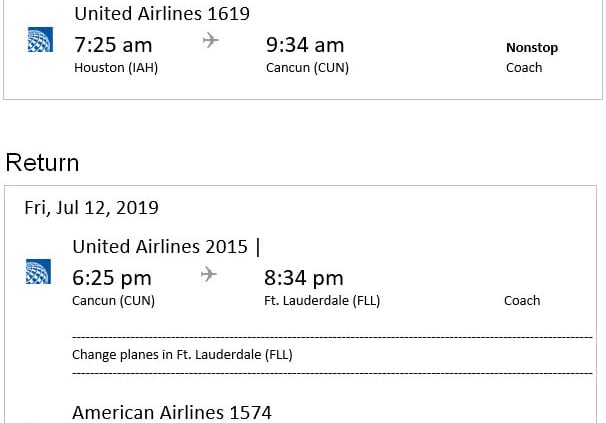The image size is (606, 423).
Task: Click the Change planes in Ft. Lauderdale notice
Action: click(x=182, y=354)
